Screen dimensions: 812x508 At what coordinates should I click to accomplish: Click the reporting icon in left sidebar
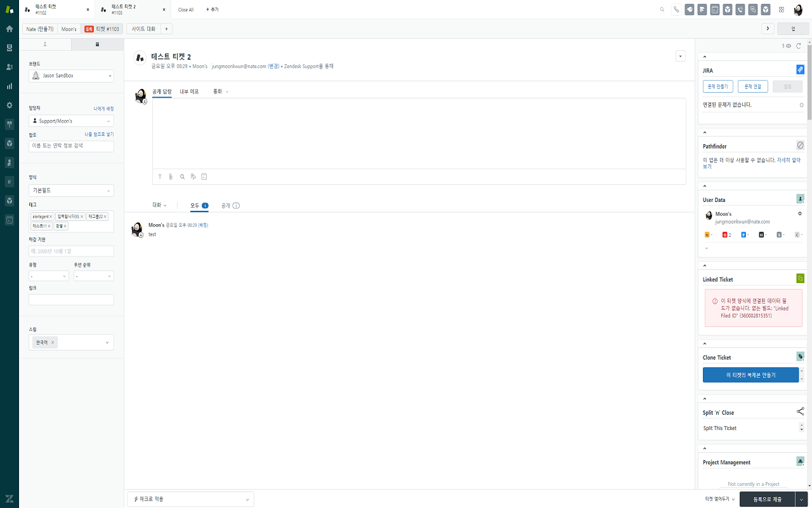pyautogui.click(x=9, y=86)
